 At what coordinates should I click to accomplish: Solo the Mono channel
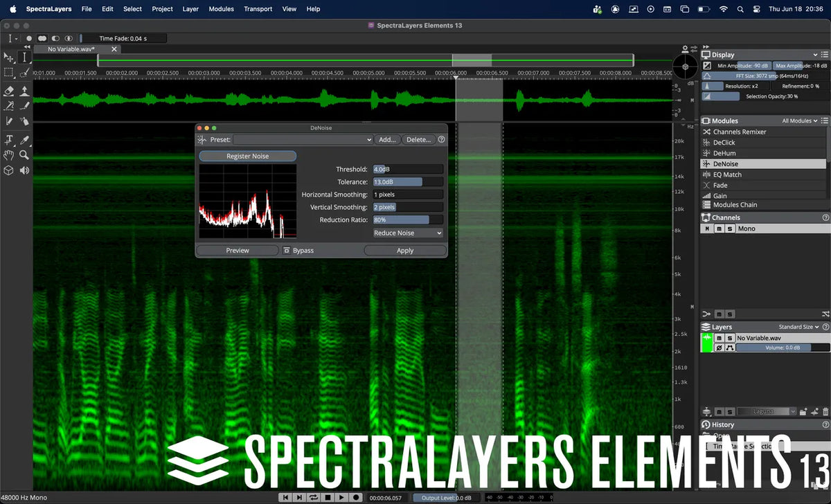coord(729,229)
